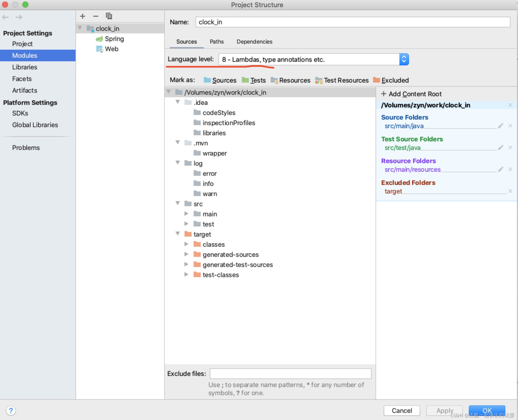Edit src/main/java properties with pencil icon

(x=501, y=126)
